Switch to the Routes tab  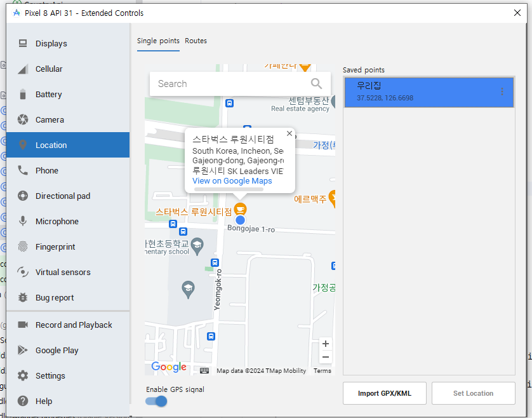point(196,41)
